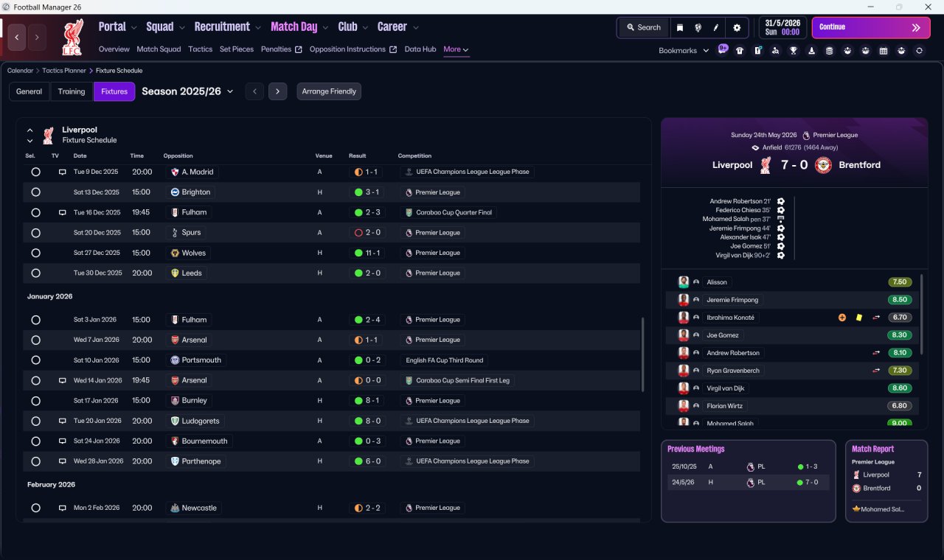The height and width of the screenshot is (560, 944).
Task: Select the radio circle for Burnley fixture
Action: point(35,400)
